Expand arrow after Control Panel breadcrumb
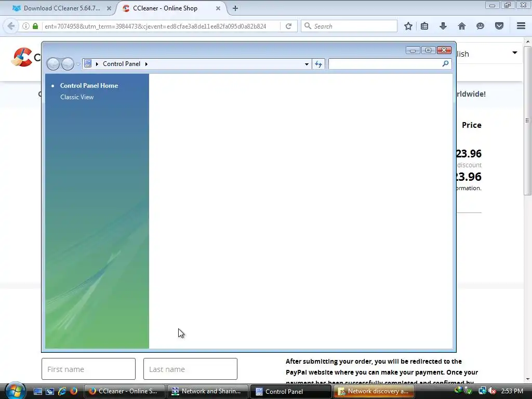Screen dimensions: 532x399 click(x=146, y=64)
